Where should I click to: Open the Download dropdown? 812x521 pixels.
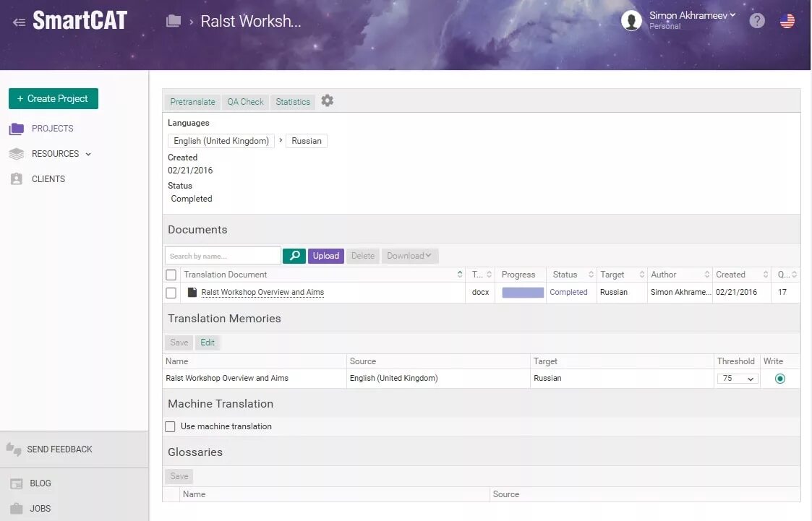410,256
